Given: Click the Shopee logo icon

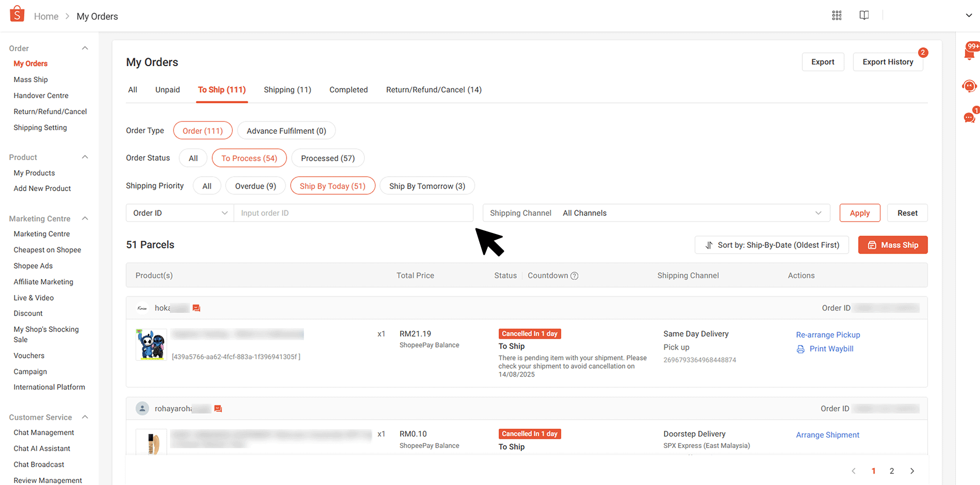Looking at the screenshot, I should pyautogui.click(x=17, y=14).
